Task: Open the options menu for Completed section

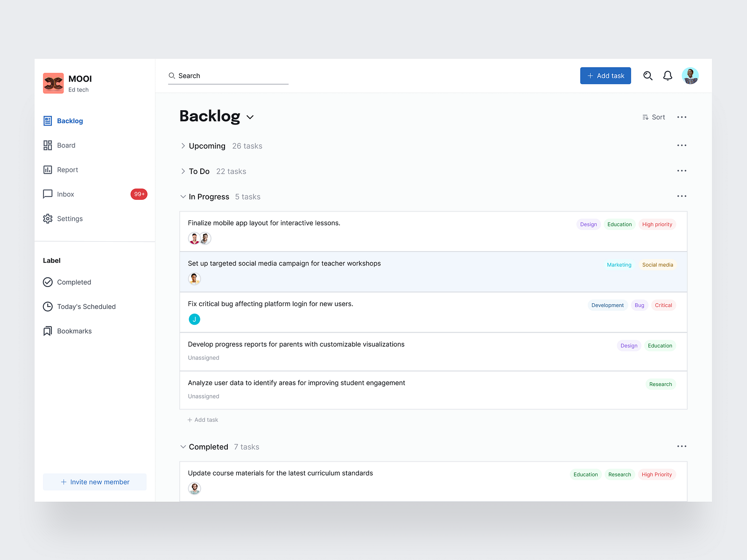Action: click(x=682, y=446)
